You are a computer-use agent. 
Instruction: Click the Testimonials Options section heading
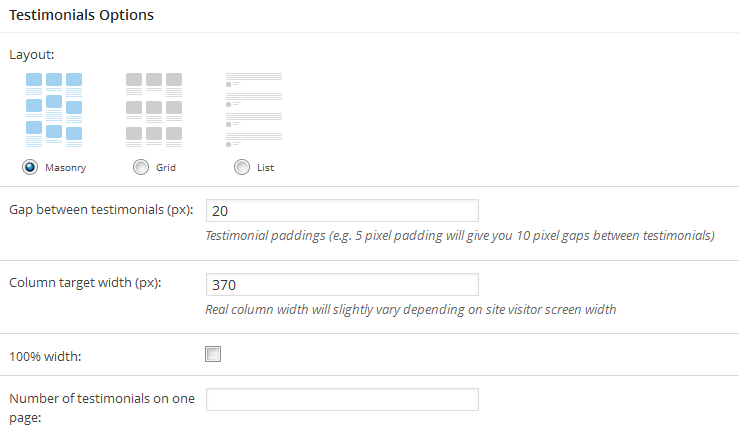tap(81, 16)
